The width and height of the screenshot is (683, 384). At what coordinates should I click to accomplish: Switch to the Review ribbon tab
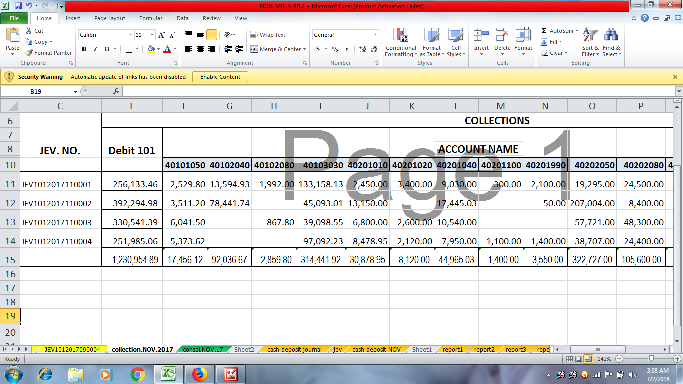[211, 18]
